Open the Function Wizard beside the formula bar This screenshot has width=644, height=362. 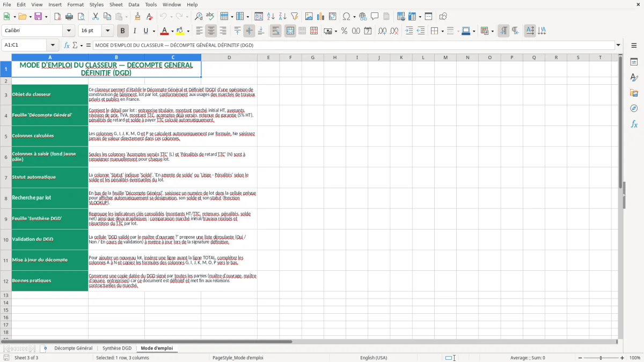tap(67, 46)
